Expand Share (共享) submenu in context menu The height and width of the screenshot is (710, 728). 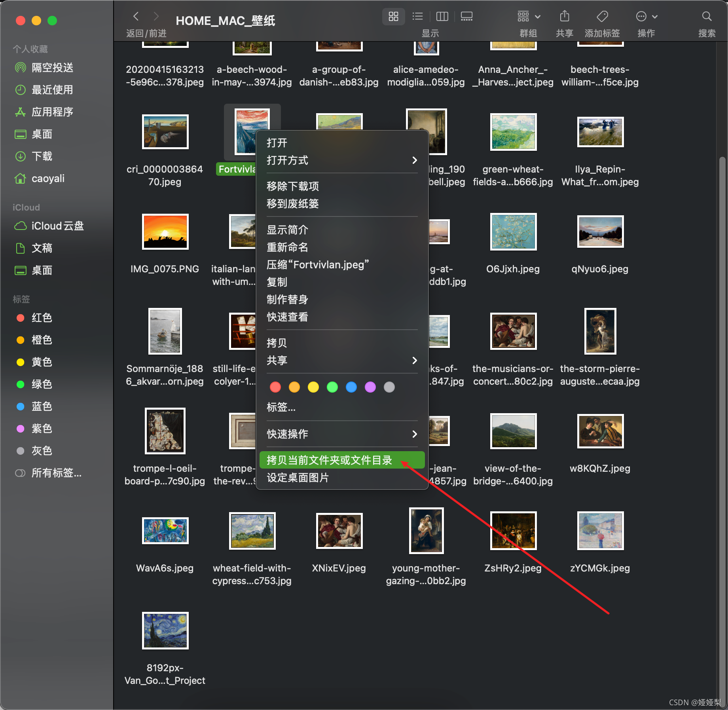(x=342, y=361)
